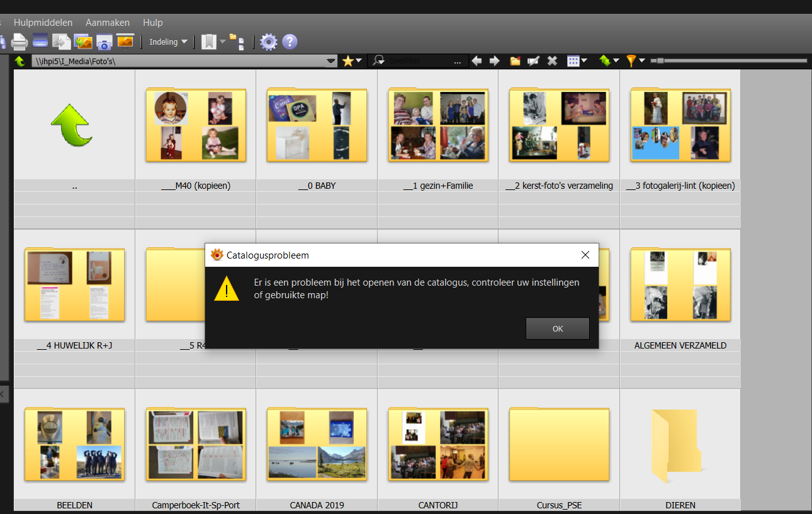This screenshot has height=514, width=812.
Task: Select the ALGEMEEN VERZAMELD folder thumbnail
Action: (x=680, y=285)
